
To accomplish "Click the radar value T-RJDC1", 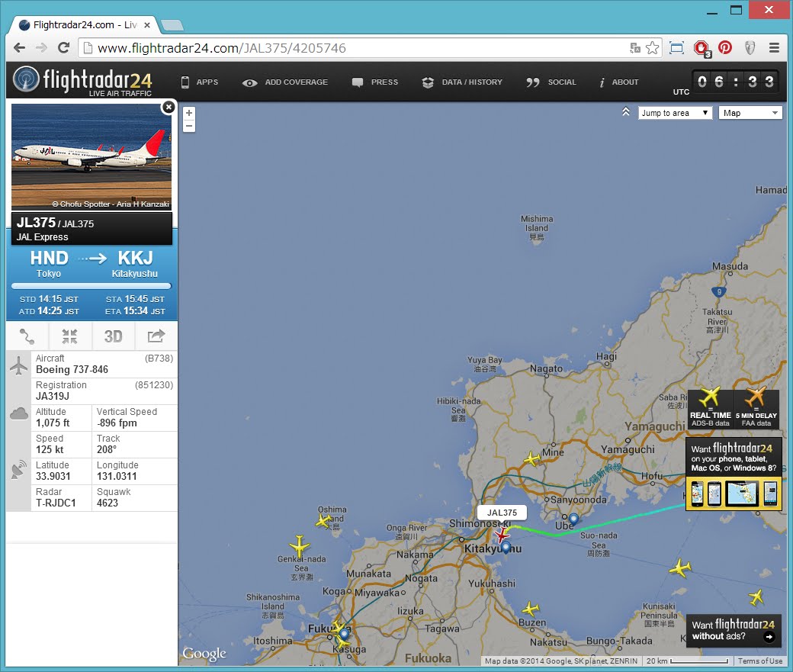I will point(56,503).
